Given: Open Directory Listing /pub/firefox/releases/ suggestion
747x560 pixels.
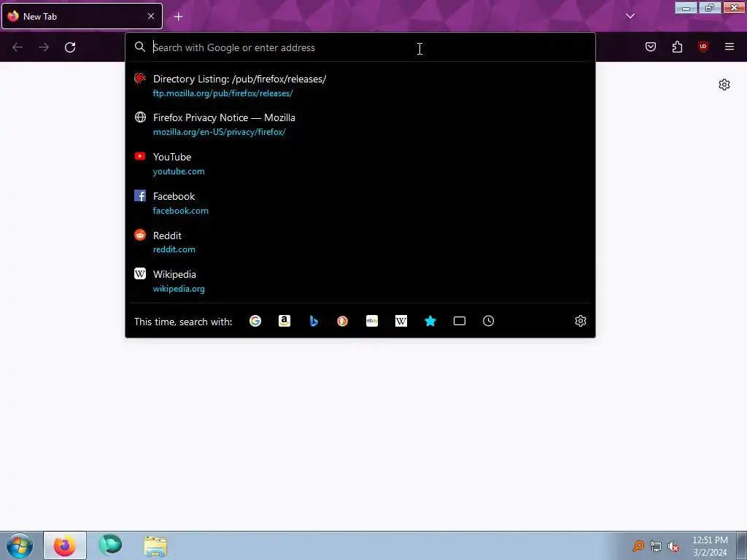Looking at the screenshot, I should 360,86.
